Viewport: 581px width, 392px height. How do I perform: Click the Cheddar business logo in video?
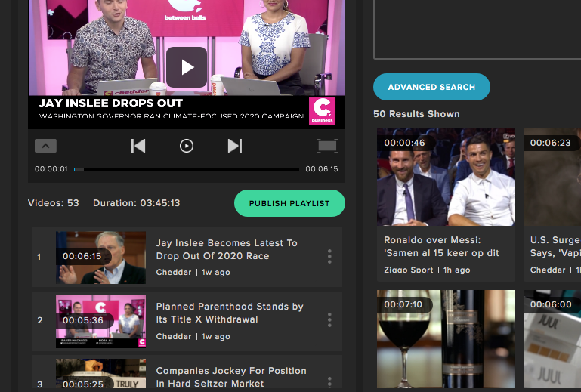pos(322,111)
